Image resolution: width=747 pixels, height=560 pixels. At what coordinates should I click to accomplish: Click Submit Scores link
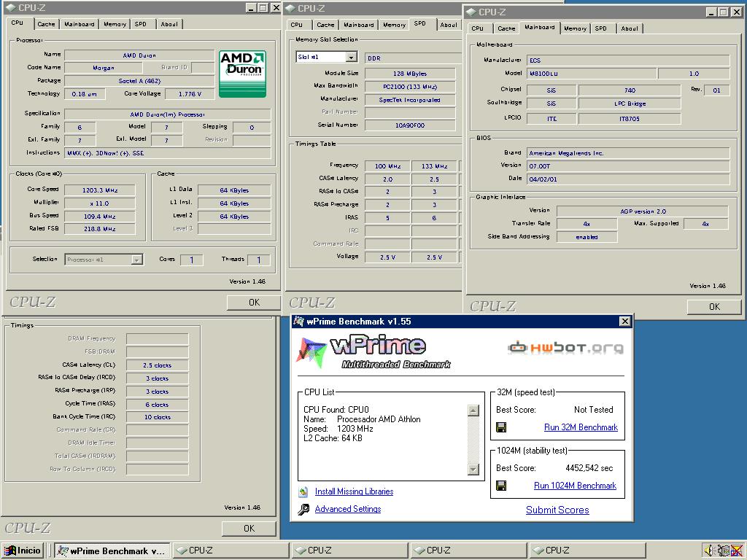(557, 510)
